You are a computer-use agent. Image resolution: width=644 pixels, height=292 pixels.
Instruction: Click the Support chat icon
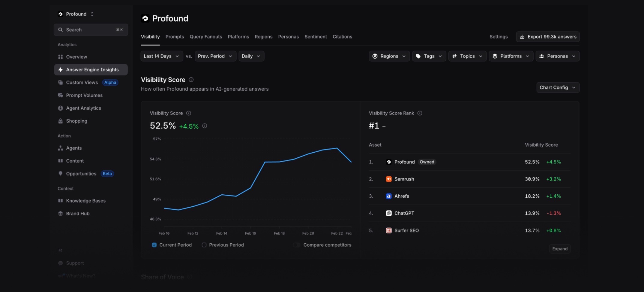click(x=61, y=263)
